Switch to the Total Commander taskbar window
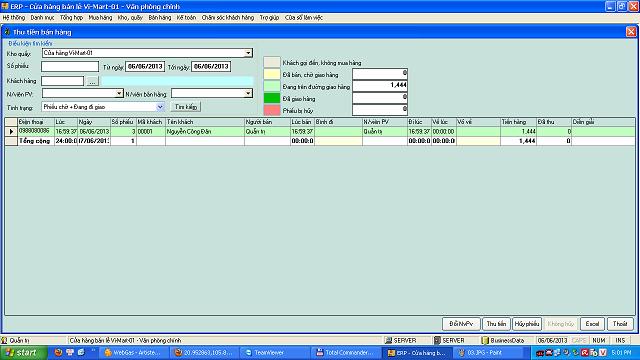 point(345,353)
